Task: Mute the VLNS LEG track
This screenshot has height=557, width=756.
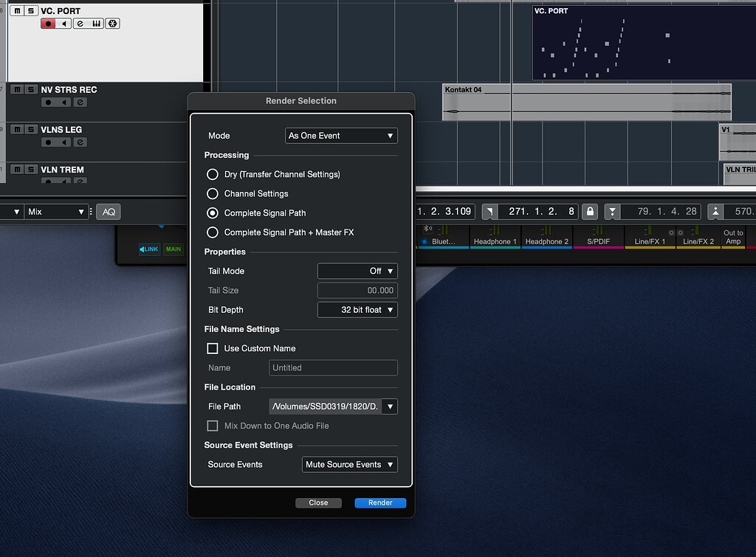Action: 18,130
